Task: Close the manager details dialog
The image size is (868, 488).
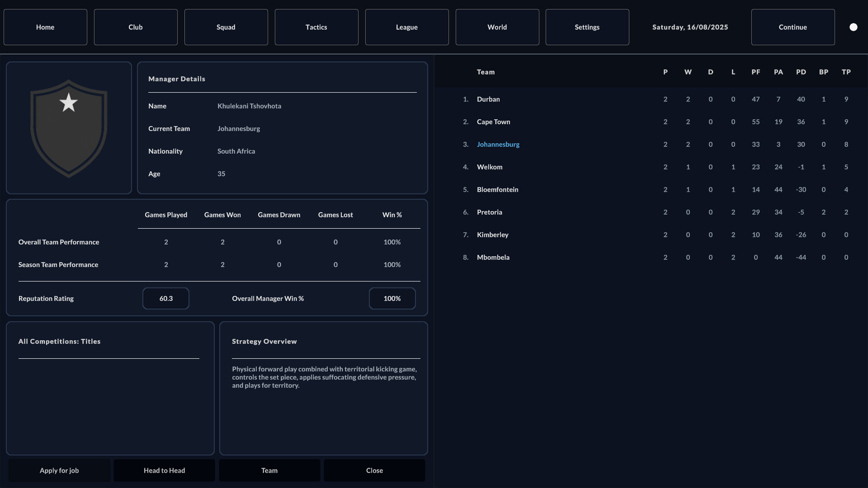Action: (x=374, y=470)
